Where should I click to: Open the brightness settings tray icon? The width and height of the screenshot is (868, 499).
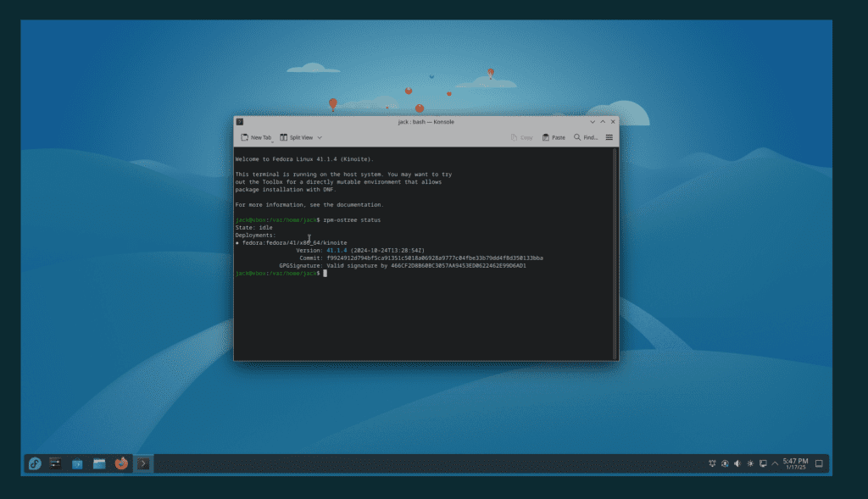pyautogui.click(x=750, y=463)
